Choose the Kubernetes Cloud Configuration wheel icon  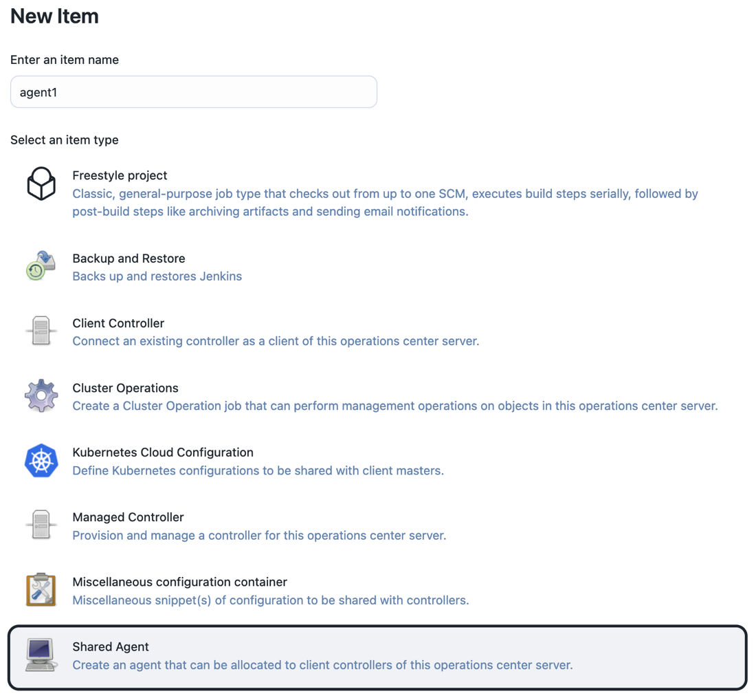point(41,461)
